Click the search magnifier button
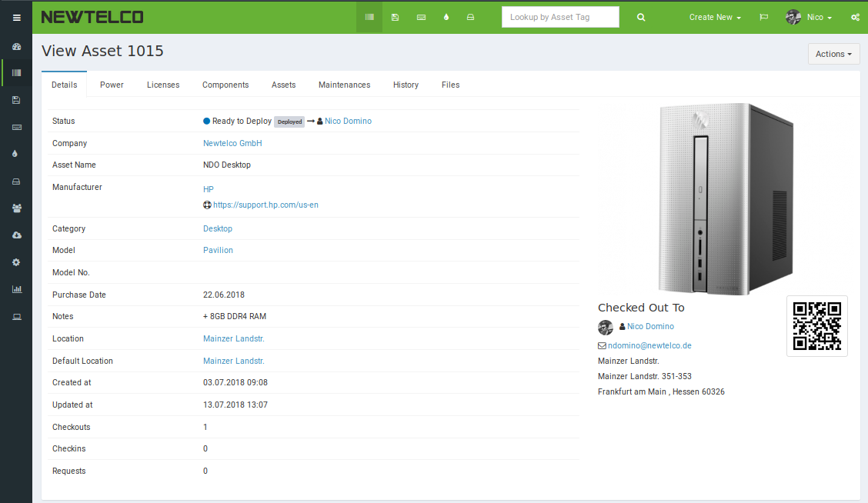The width and height of the screenshot is (868, 503). [641, 17]
